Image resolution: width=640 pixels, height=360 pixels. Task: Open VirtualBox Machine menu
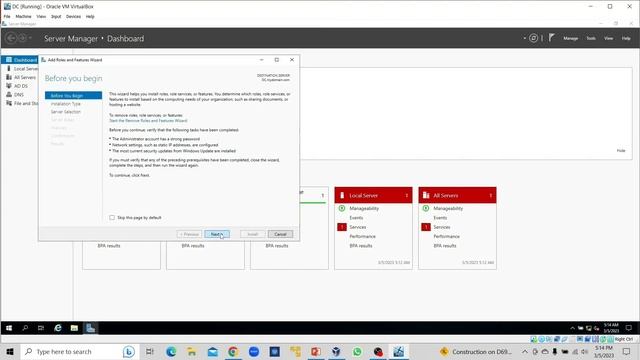tap(23, 17)
